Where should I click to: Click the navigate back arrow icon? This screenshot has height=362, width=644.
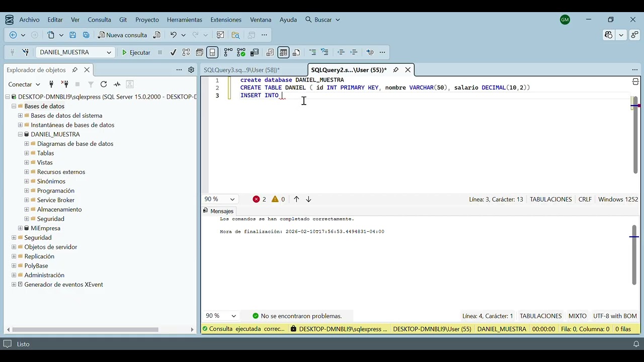coord(13,35)
